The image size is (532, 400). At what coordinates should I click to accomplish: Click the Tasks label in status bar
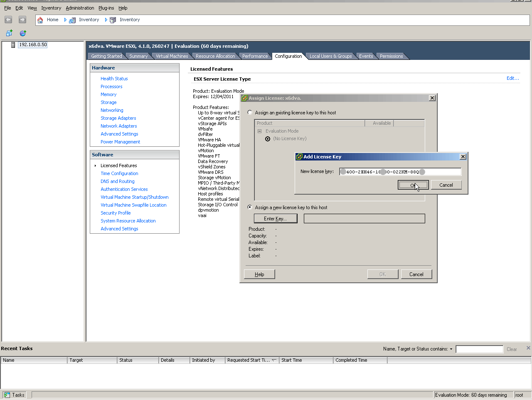[x=18, y=395]
